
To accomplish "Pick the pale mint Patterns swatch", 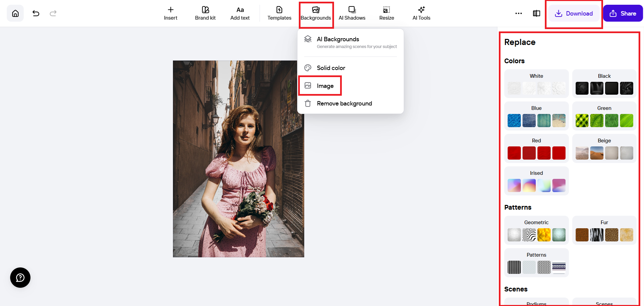I will (529, 267).
